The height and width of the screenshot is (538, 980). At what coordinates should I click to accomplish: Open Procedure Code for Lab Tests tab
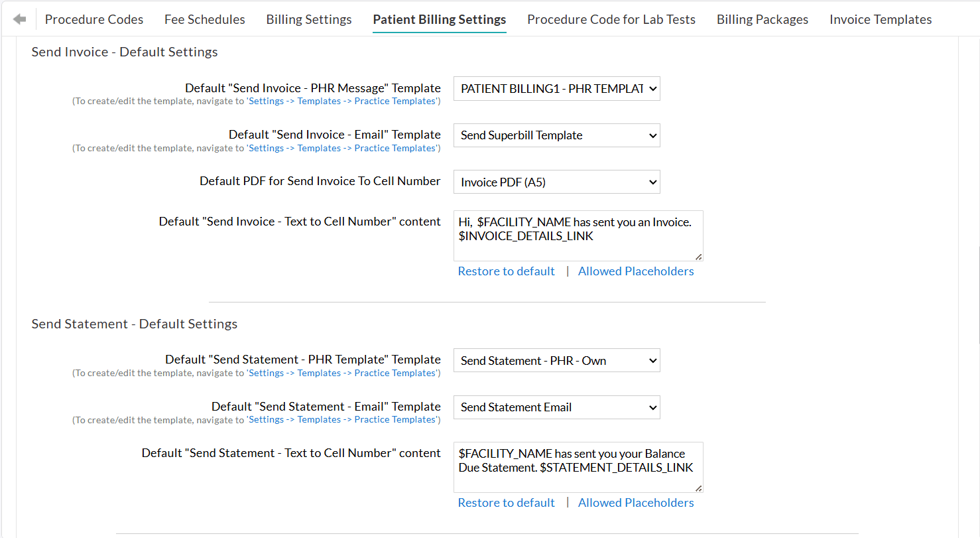[x=611, y=19]
